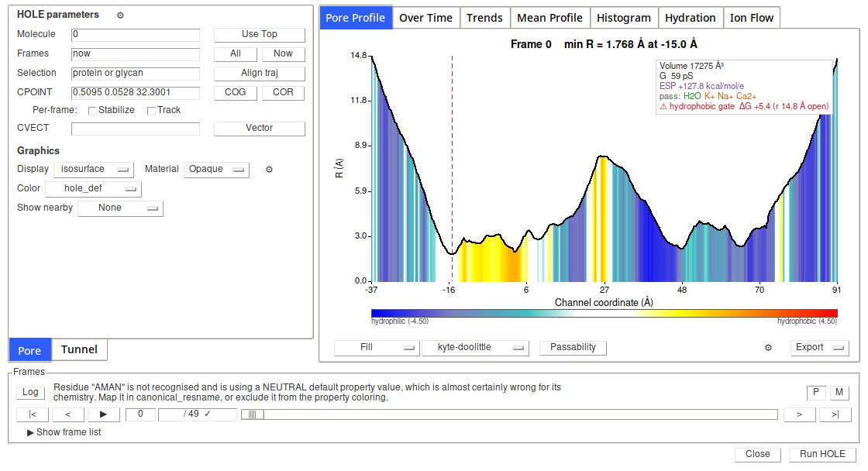Enable the Track per-frame checkbox
Viewport: 868px width, 471px height.
[x=151, y=111]
